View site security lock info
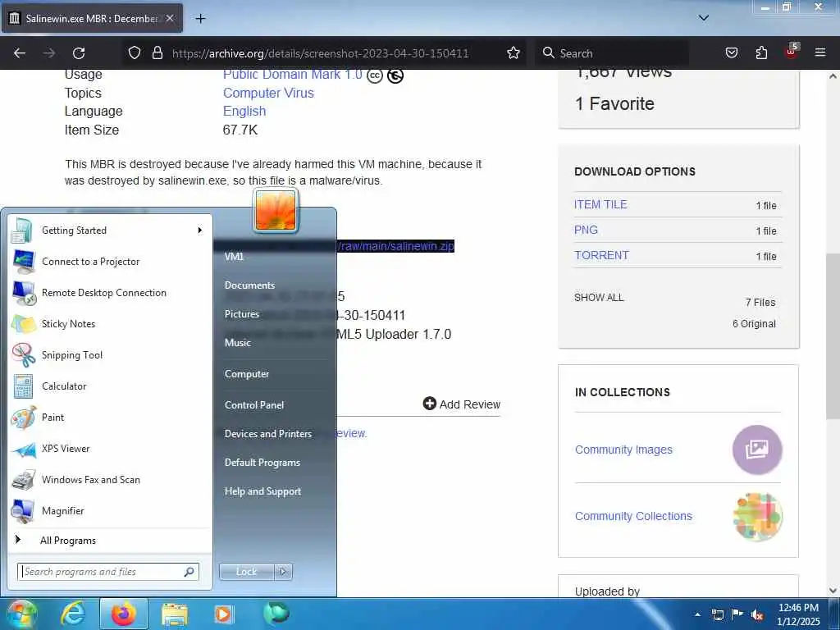Screen dimensions: 840x630 pyautogui.click(x=157, y=52)
